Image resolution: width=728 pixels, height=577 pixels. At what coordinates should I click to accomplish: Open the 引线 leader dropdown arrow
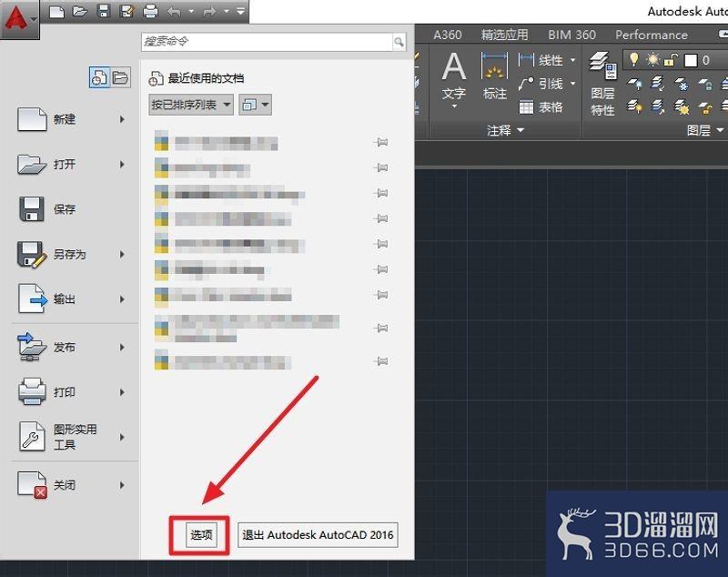(573, 84)
